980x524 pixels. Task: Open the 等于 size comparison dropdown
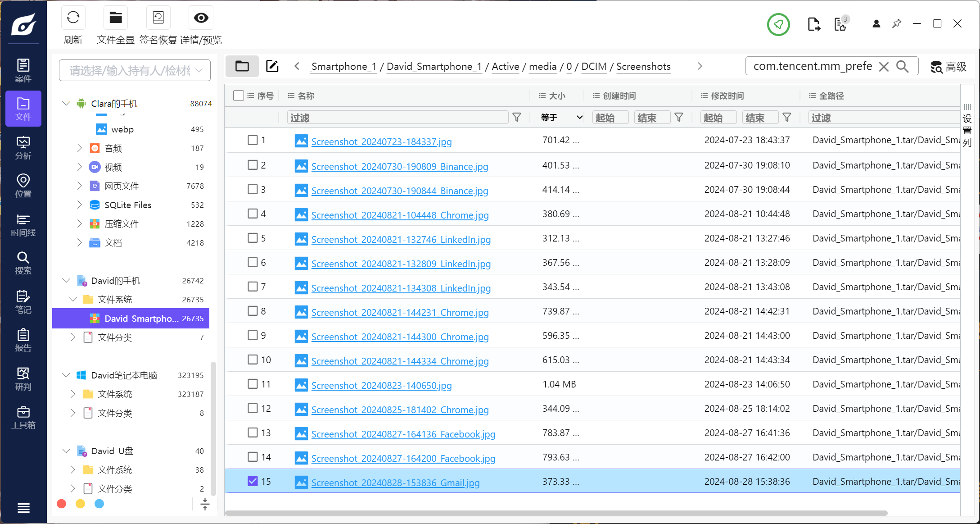click(x=561, y=118)
